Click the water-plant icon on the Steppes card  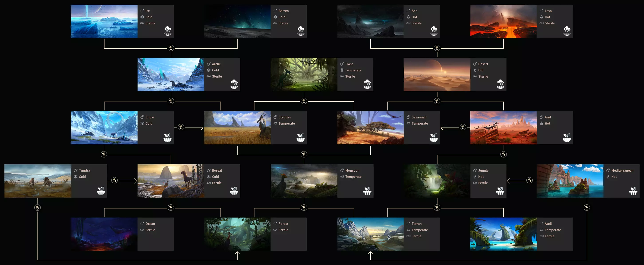(x=301, y=137)
